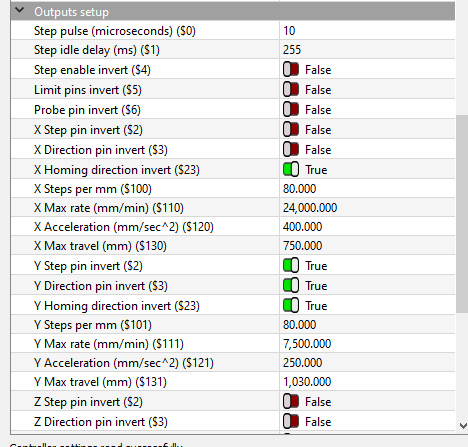Enable X Direction pin invert
This screenshot has height=447, width=468.
[x=291, y=150]
